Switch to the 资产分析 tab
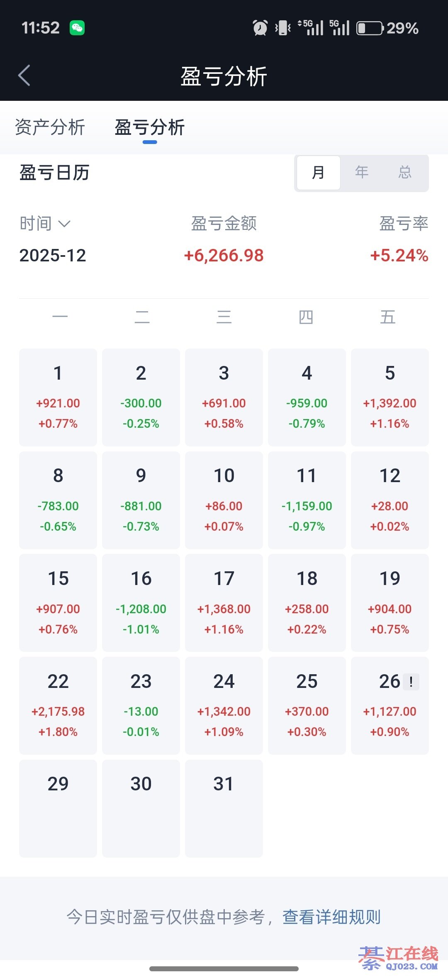 [50, 127]
